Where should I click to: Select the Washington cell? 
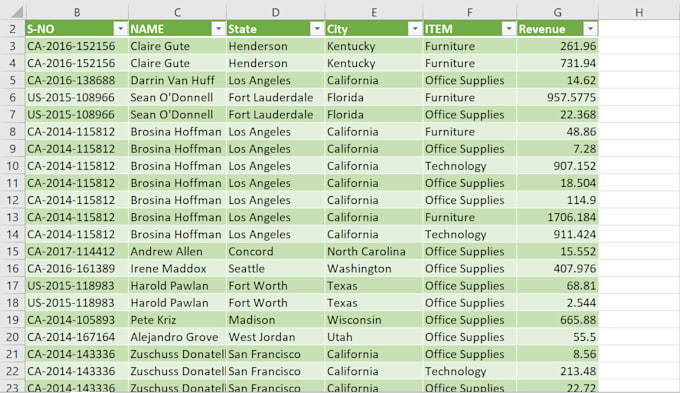[x=374, y=269]
